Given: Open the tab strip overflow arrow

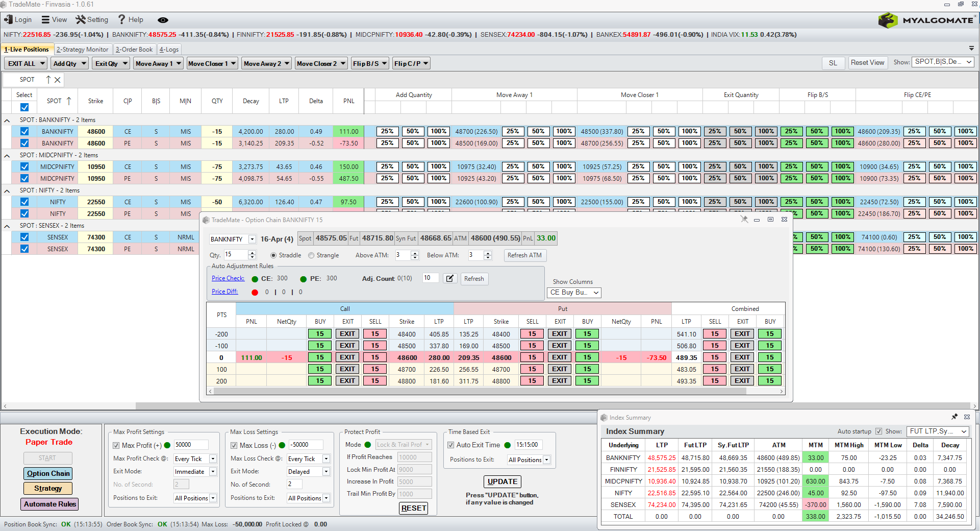Looking at the screenshot, I should tap(971, 49).
